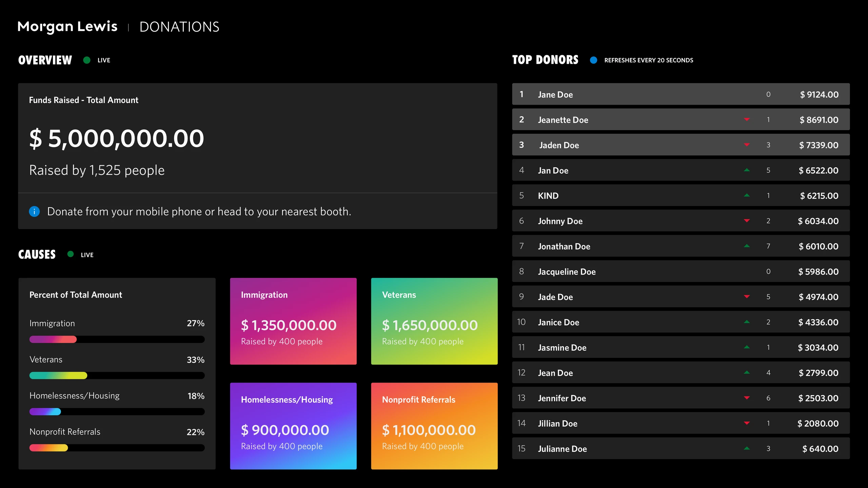The image size is (868, 488).
Task: Select Johnny Doe donor name
Action: click(560, 221)
